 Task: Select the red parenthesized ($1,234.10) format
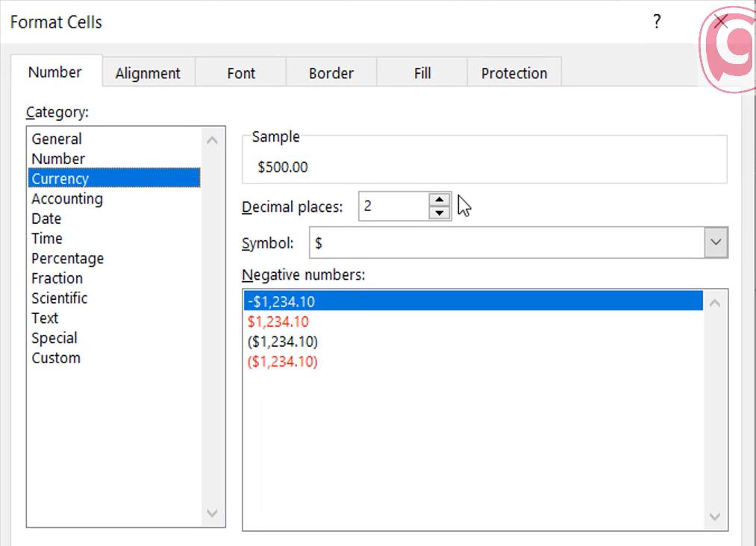click(282, 362)
